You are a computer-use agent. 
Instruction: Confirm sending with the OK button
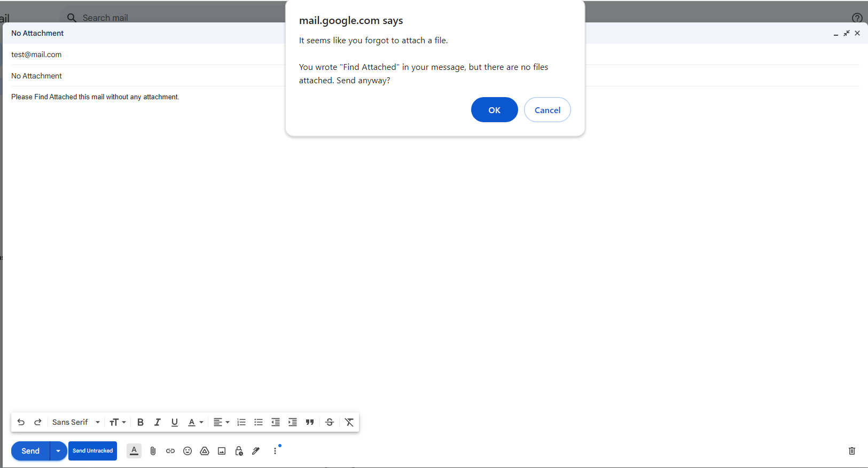[x=494, y=110]
